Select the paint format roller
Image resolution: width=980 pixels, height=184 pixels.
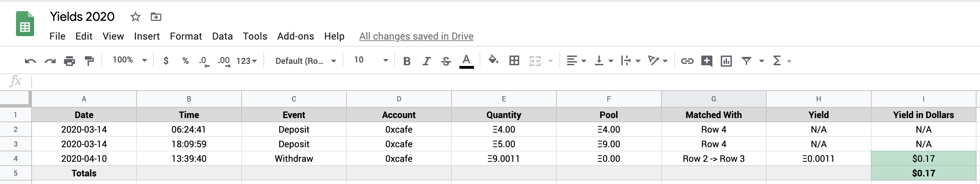89,61
